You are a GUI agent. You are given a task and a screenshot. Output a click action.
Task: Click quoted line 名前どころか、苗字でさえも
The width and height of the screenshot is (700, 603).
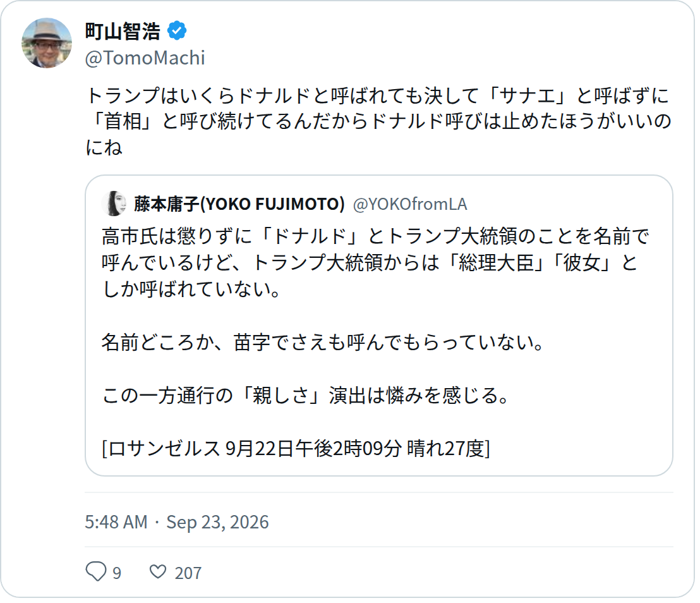pyautogui.click(x=323, y=342)
